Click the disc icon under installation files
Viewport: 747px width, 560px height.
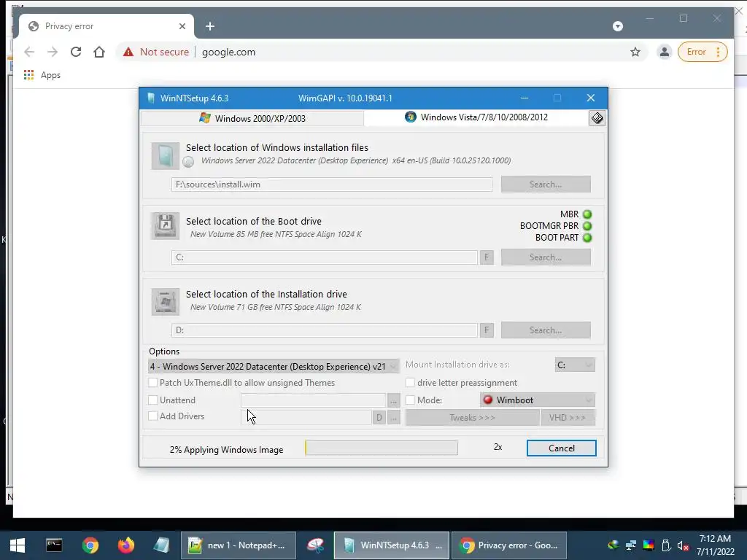coord(188,162)
